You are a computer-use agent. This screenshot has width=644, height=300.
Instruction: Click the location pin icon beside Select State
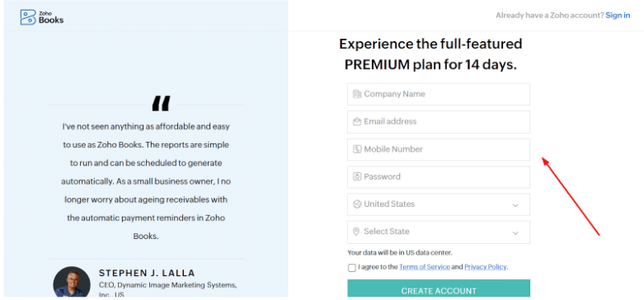click(x=356, y=232)
